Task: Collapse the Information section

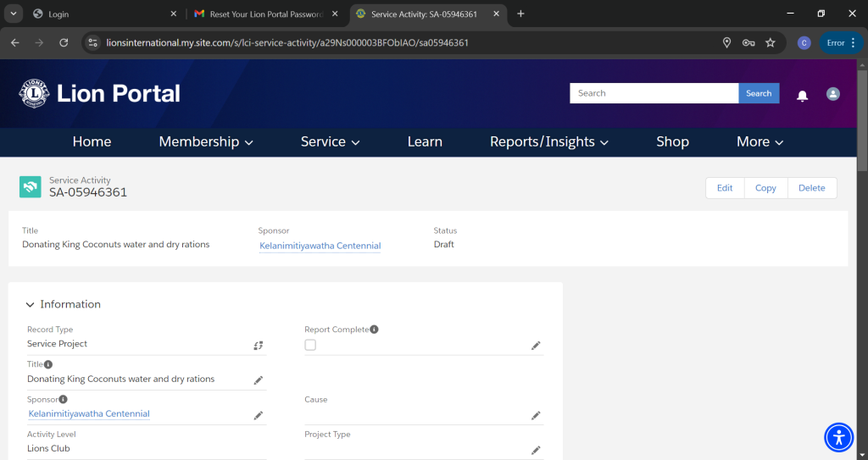Action: click(30, 304)
